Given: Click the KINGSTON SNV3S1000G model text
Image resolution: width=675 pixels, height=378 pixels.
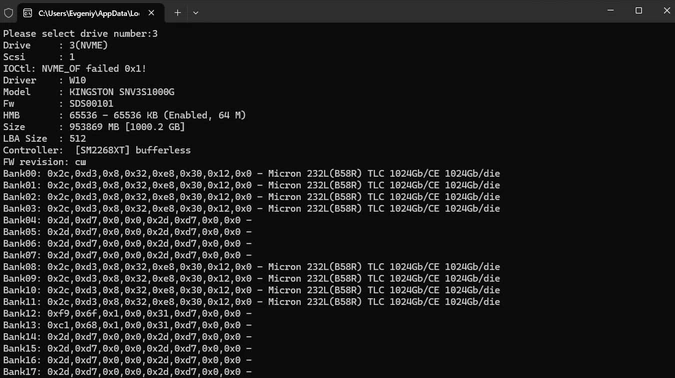Looking at the screenshot, I should point(122,92).
